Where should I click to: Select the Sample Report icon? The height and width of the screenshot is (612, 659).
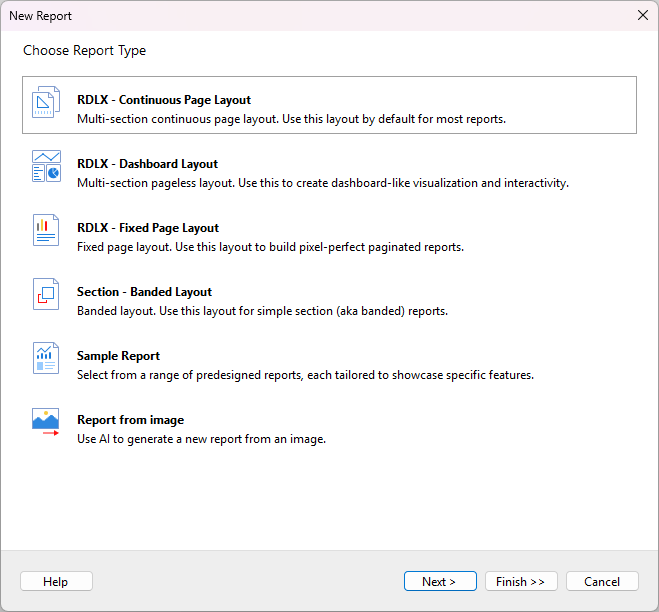(x=46, y=358)
